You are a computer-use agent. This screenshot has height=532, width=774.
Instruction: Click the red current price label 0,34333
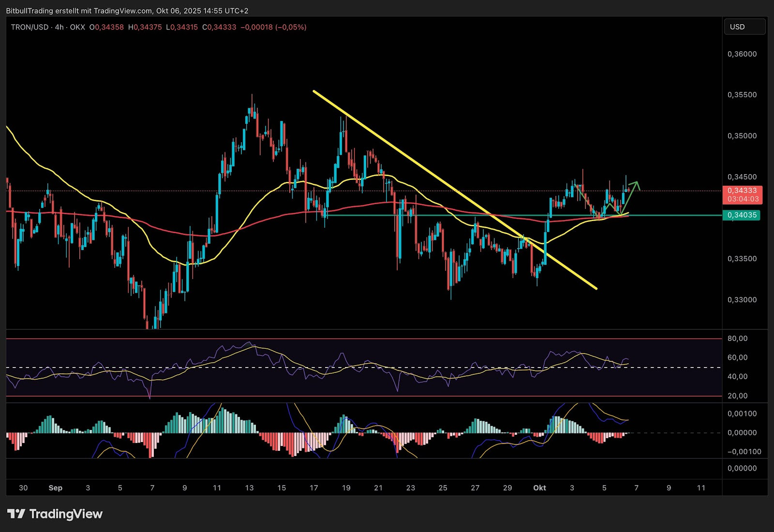click(x=742, y=191)
